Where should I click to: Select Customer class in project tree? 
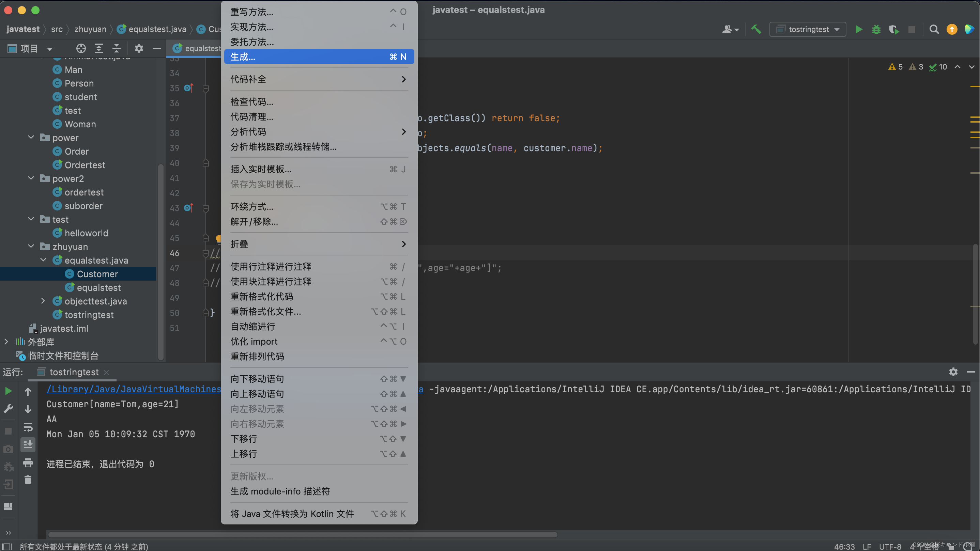tap(97, 274)
